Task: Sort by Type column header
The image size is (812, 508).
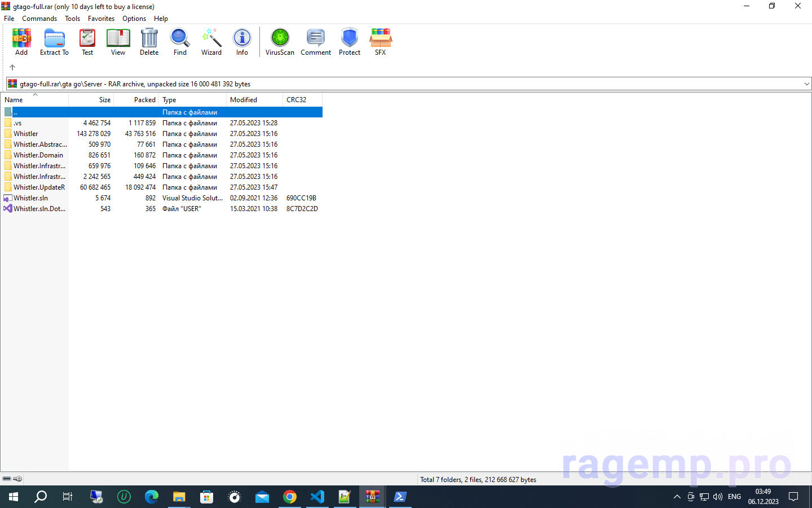Action: point(193,99)
